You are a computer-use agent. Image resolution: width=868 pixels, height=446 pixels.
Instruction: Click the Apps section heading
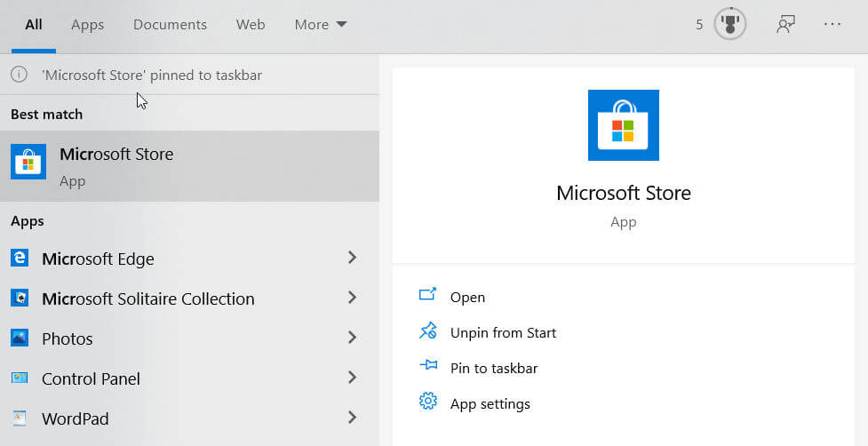pos(28,221)
